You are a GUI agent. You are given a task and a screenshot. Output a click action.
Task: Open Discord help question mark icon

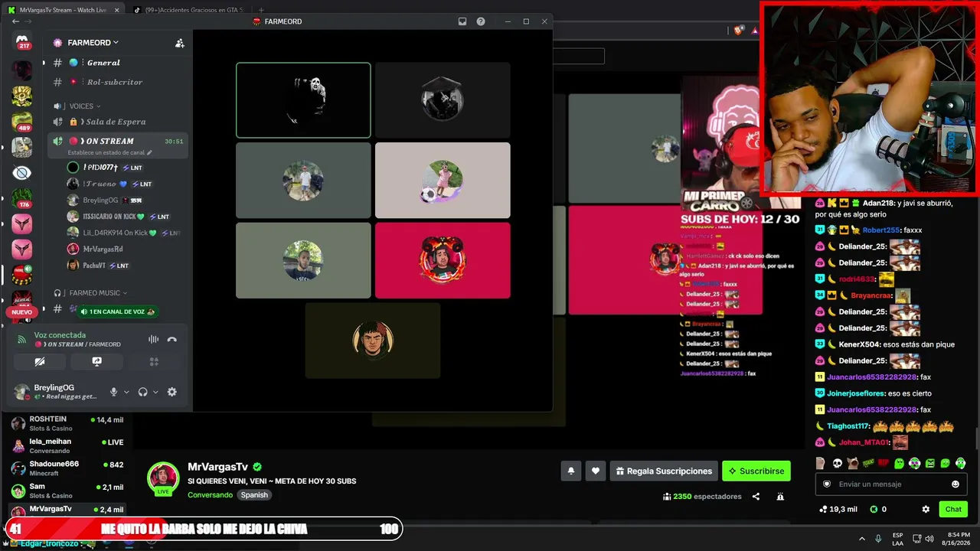click(481, 21)
